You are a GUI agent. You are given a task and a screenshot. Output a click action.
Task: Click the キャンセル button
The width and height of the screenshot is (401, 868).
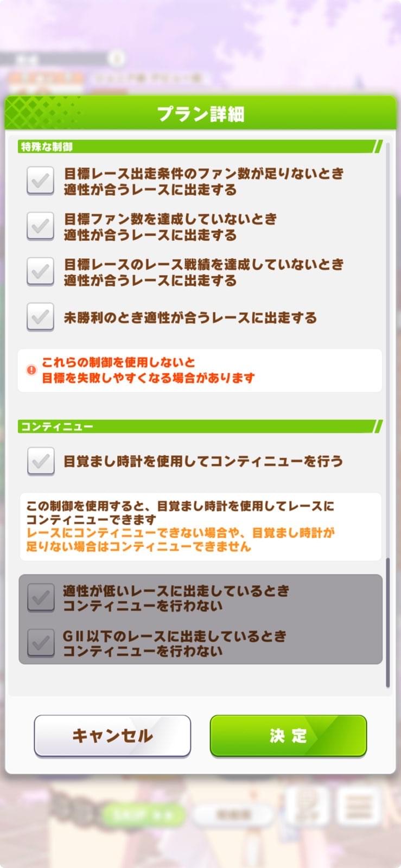(112, 736)
